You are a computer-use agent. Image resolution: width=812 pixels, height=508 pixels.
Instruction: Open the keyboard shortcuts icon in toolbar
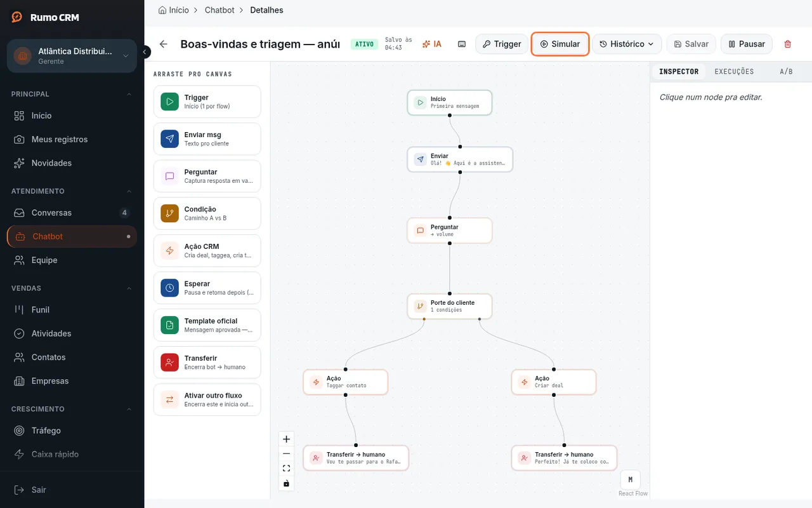(462, 44)
